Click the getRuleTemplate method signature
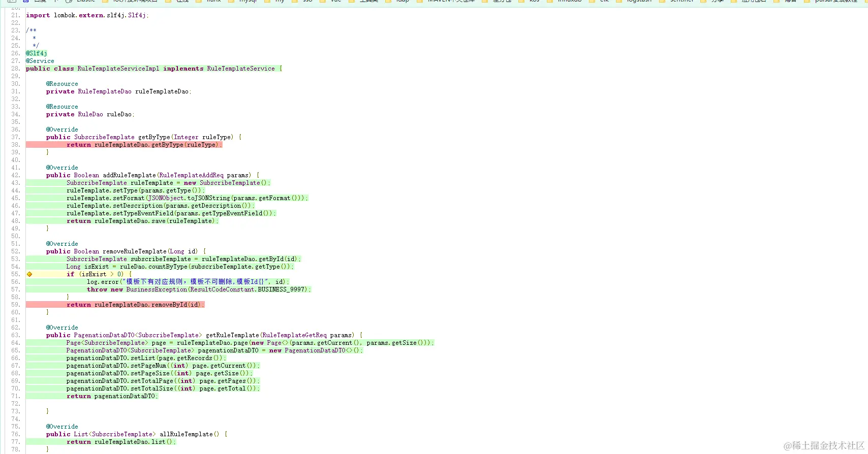The height and width of the screenshot is (454, 868). pos(204,335)
